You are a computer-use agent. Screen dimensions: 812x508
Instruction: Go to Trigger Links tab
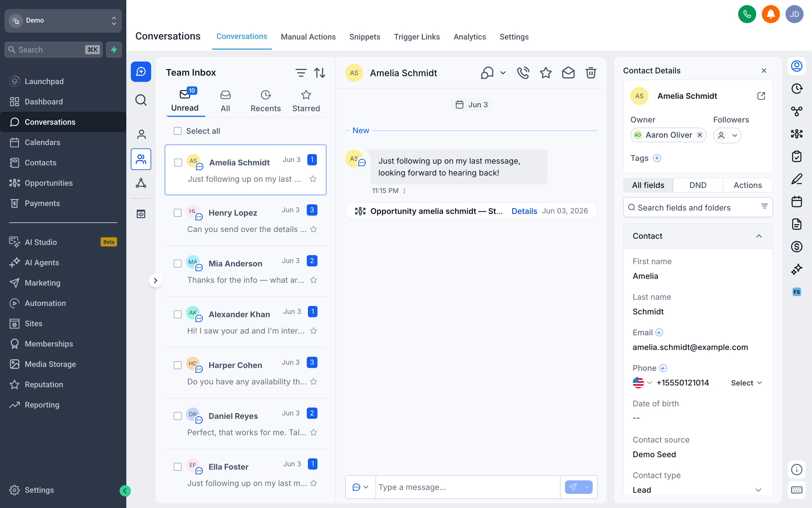pos(417,37)
